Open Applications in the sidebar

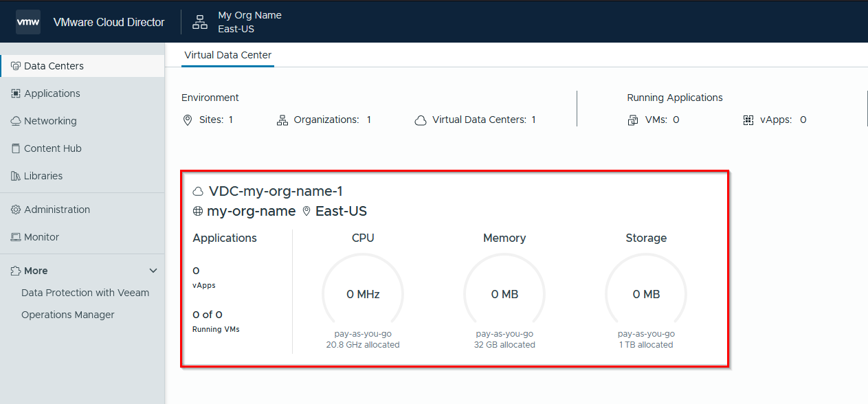[x=82, y=93]
